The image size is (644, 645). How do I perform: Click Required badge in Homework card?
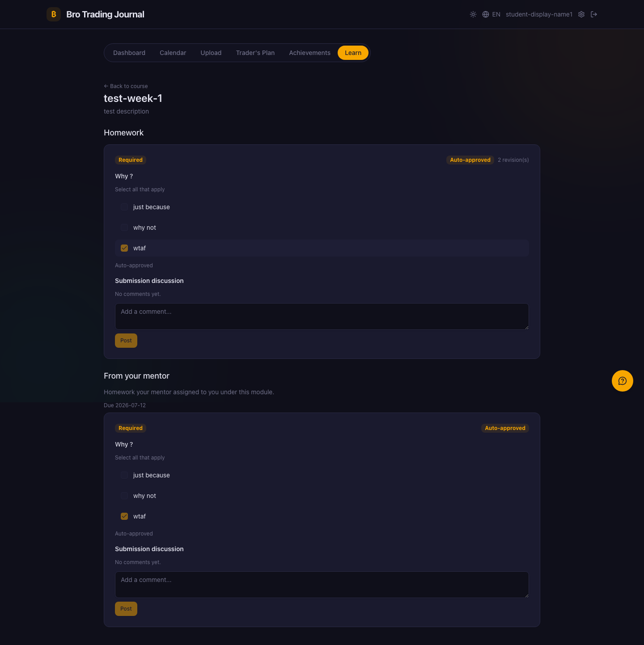point(131,160)
